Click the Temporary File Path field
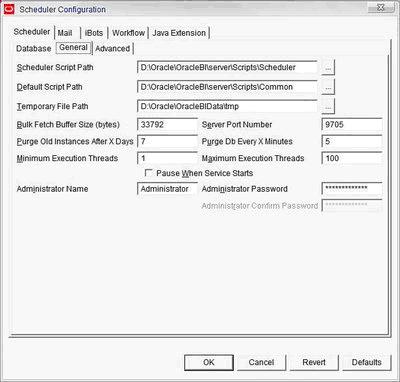Image resolution: width=400 pixels, height=382 pixels. coord(227,107)
